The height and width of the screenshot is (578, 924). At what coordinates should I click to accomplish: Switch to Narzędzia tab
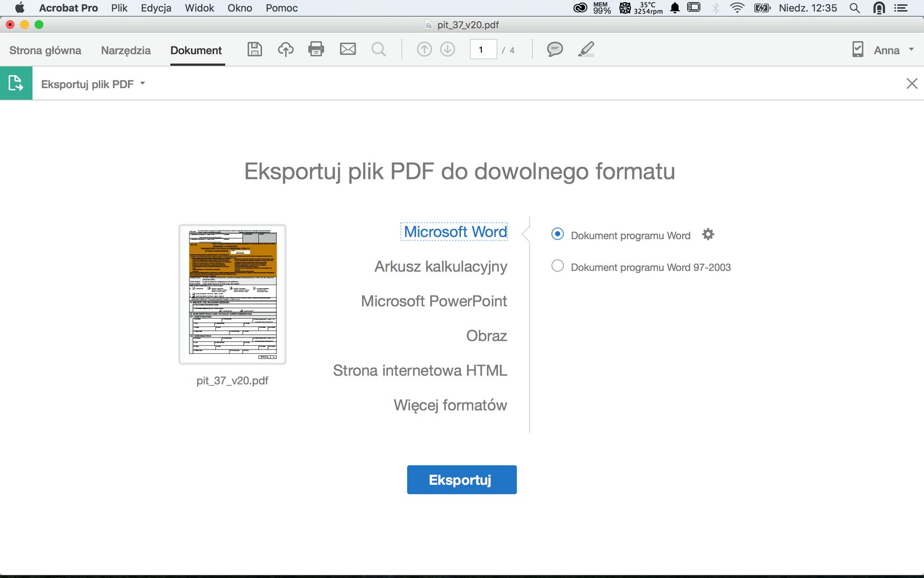126,50
